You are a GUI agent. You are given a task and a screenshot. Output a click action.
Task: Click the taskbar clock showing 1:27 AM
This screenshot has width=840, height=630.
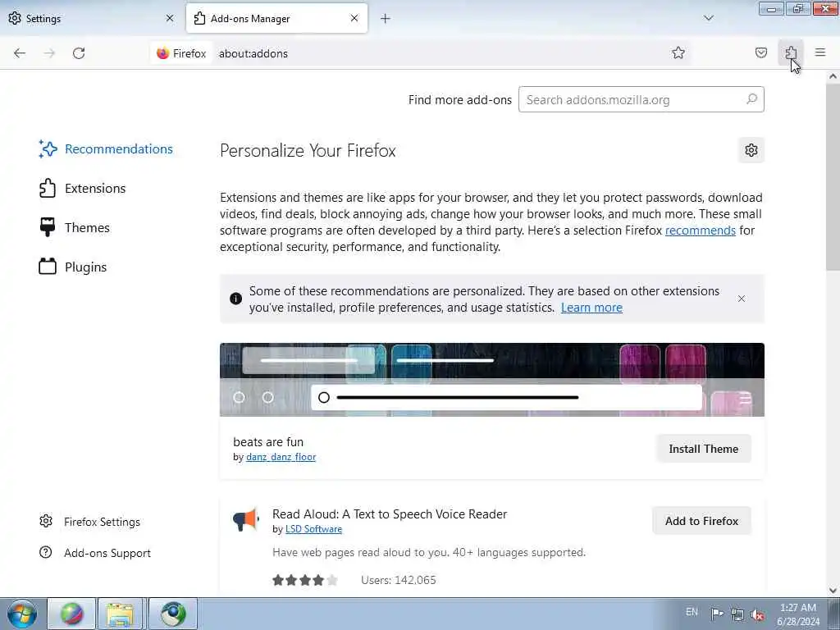click(798, 614)
